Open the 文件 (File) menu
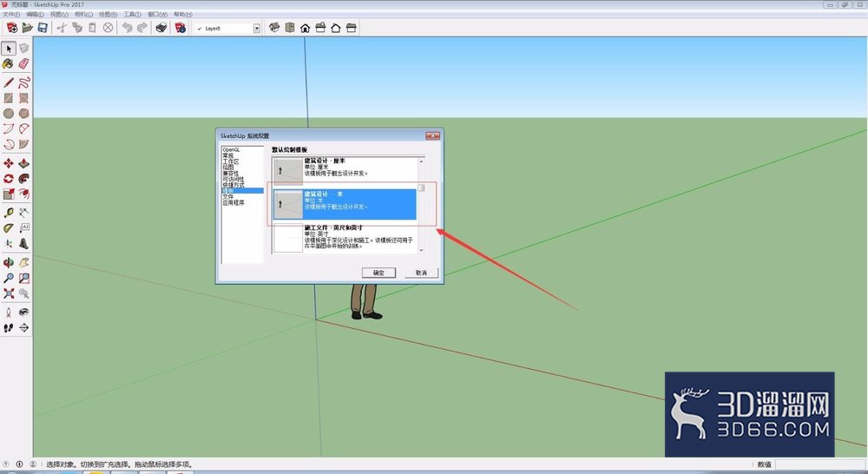The width and height of the screenshot is (868, 474). pos(11,15)
